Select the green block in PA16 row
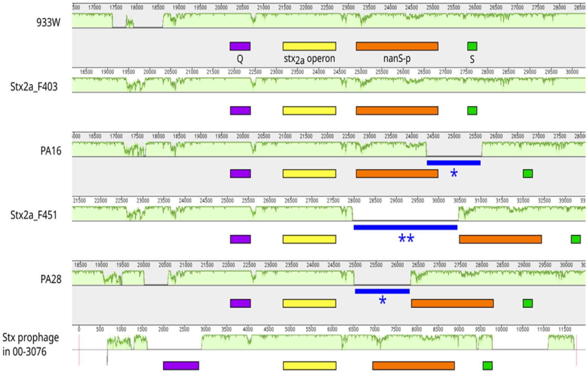The height and width of the screenshot is (373, 588). pyautogui.click(x=527, y=173)
